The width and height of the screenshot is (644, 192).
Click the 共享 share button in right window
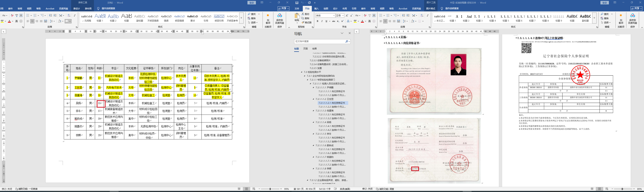point(636,8)
